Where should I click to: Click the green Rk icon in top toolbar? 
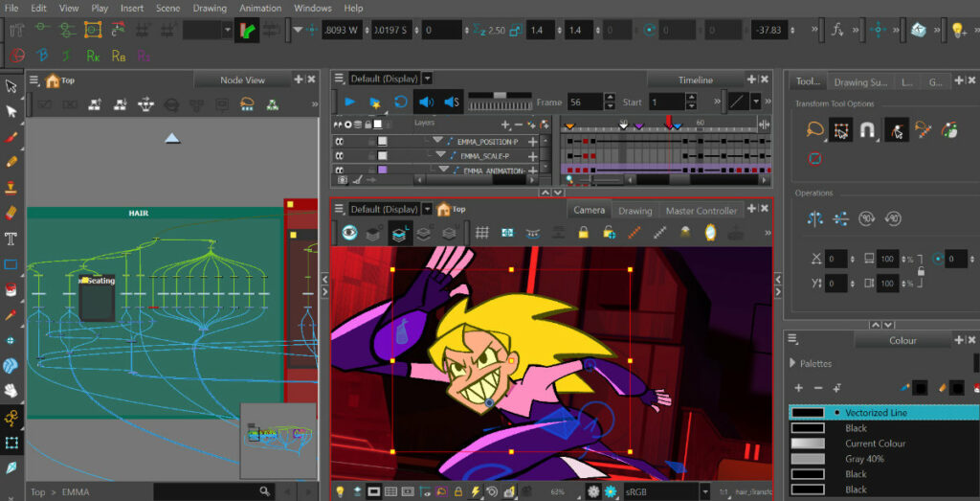[x=94, y=56]
